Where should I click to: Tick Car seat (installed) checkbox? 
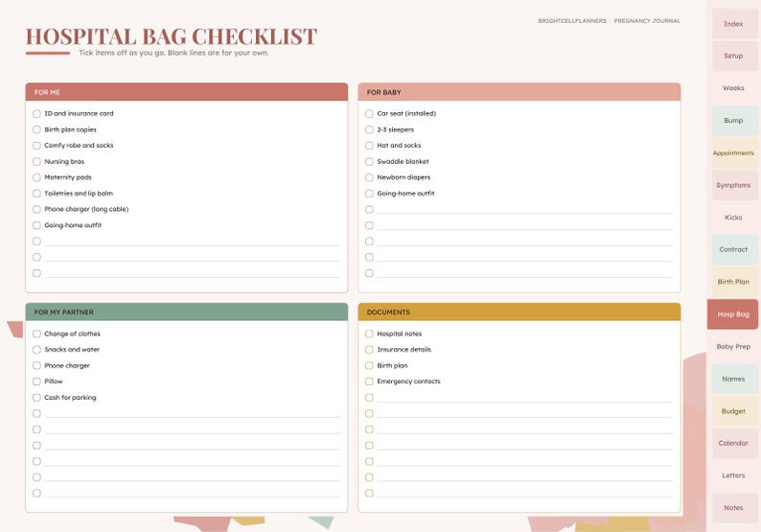(369, 113)
